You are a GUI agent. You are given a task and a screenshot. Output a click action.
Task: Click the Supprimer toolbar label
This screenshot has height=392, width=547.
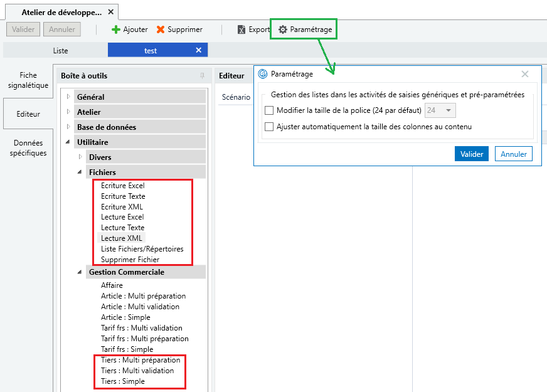185,29
